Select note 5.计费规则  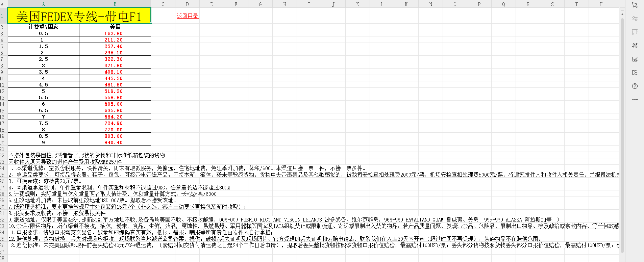(113, 194)
